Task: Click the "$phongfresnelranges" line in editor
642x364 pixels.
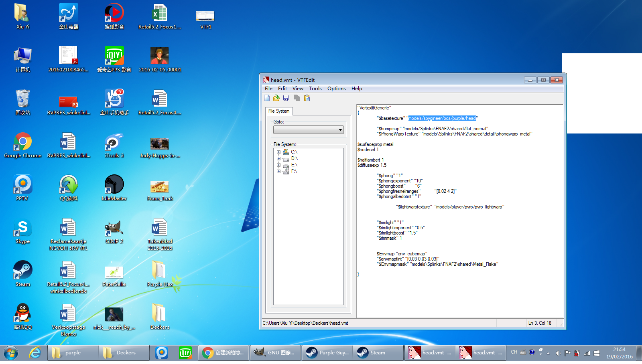Action: (x=416, y=191)
